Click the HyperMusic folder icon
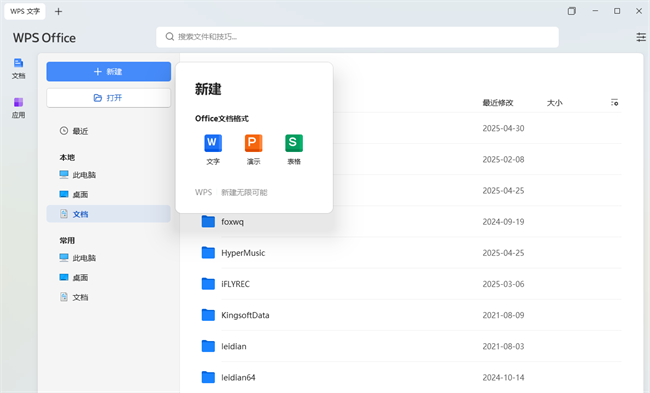 (x=208, y=252)
